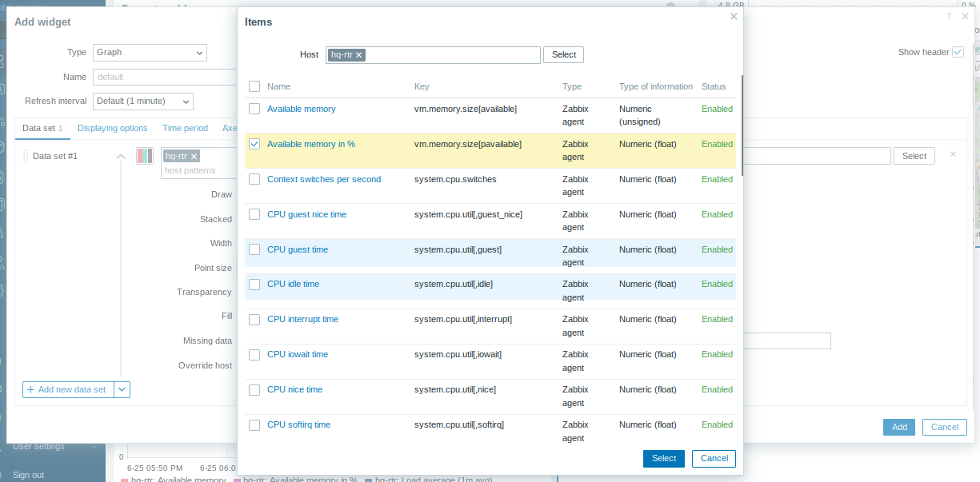Disable the Show header checkbox
Image resolution: width=980 pixels, height=482 pixels.
point(958,52)
